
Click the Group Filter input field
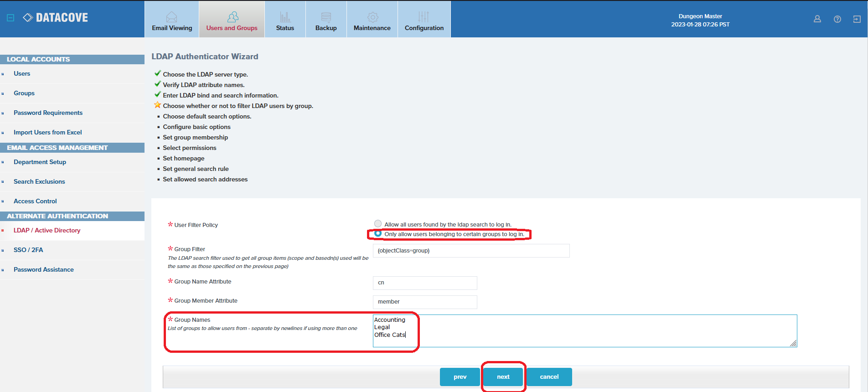[x=471, y=251]
